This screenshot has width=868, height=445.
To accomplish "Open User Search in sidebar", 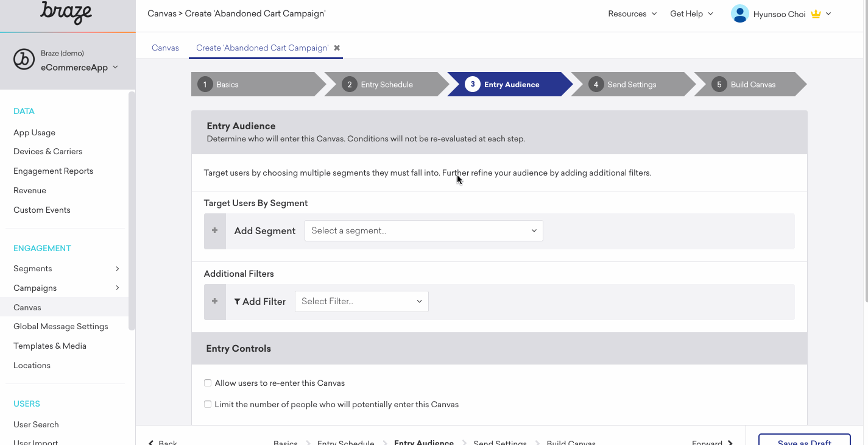I will [36, 424].
